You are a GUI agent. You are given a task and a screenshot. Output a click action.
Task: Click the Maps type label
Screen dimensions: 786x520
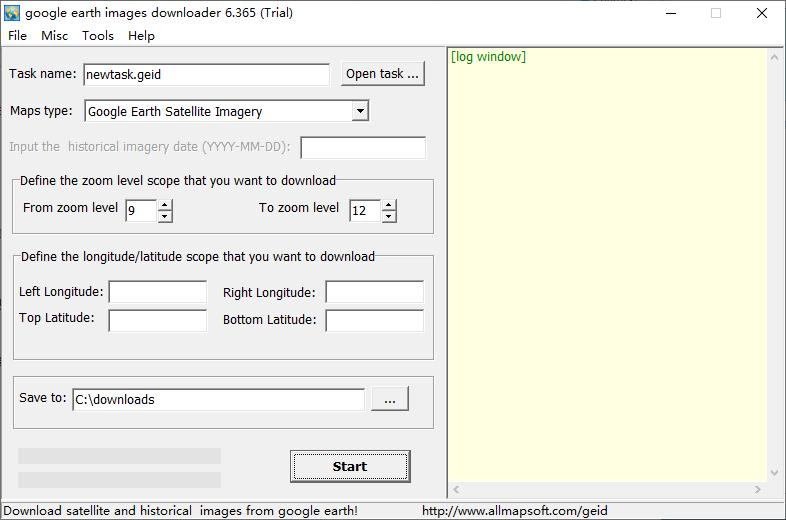tap(41, 110)
